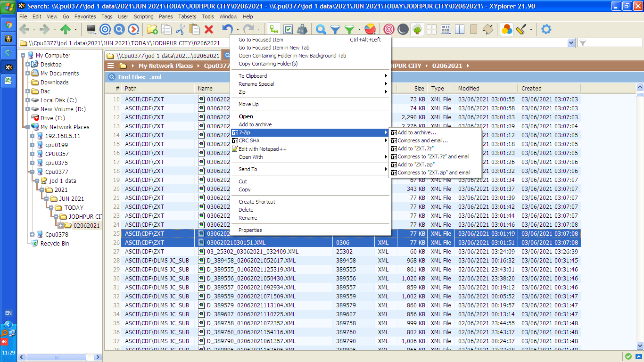The width and height of the screenshot is (644, 362).
Task: Click the weight Size icon in toolbar
Action: 302,30
